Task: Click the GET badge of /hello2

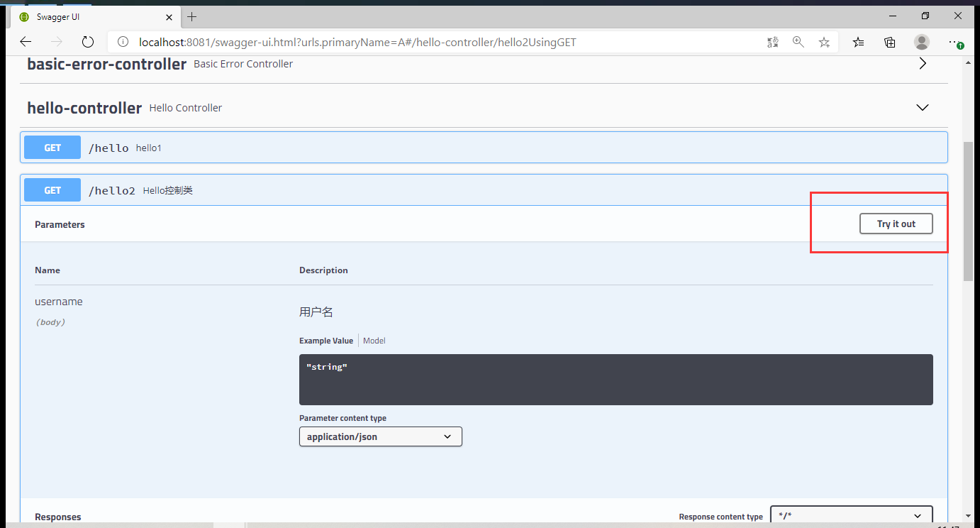Action: point(52,190)
